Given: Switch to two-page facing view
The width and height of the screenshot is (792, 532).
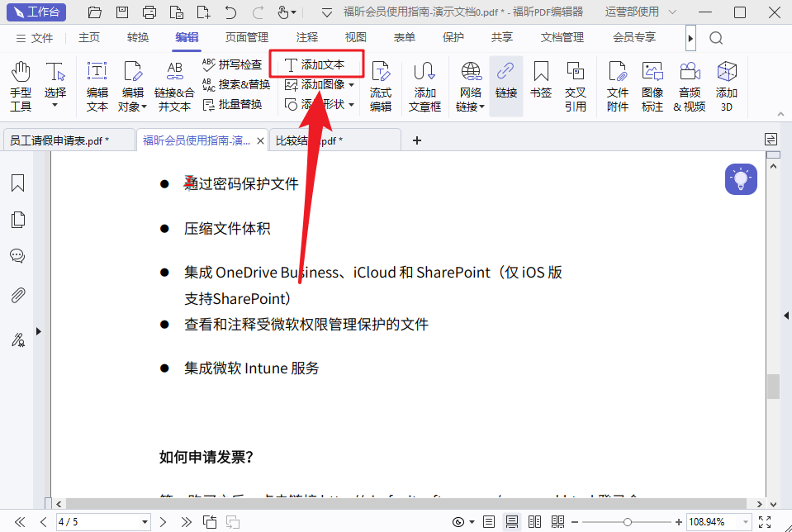Looking at the screenshot, I should coord(534,522).
